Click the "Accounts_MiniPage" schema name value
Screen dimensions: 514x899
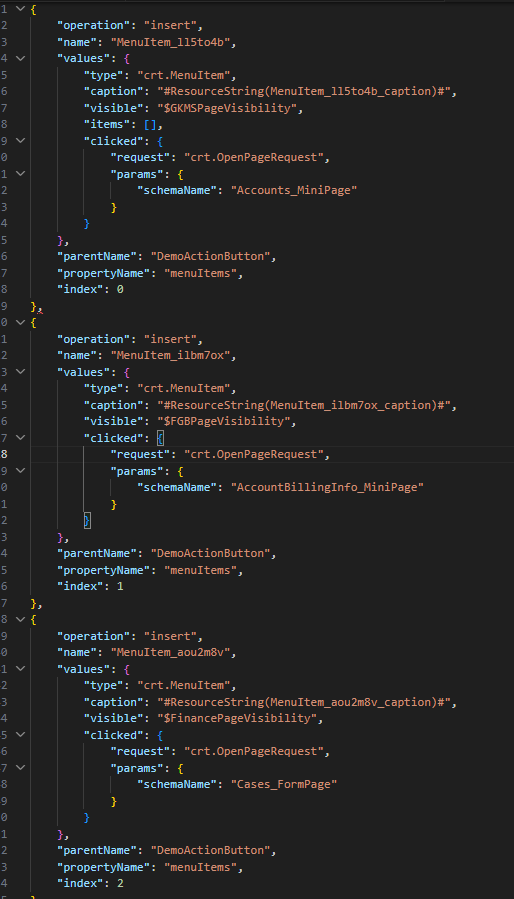pos(294,190)
